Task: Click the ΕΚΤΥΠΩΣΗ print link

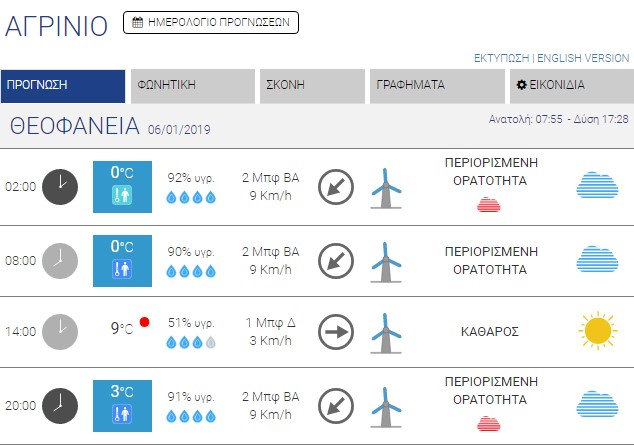Action: click(x=502, y=59)
